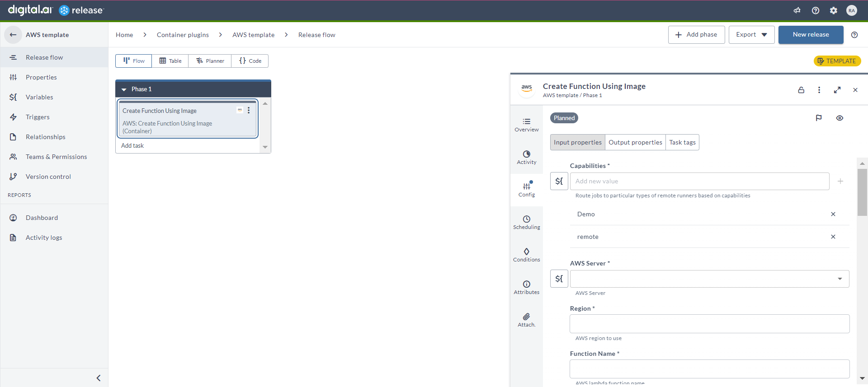Open Teams & Permissions in the sidebar

click(x=54, y=157)
